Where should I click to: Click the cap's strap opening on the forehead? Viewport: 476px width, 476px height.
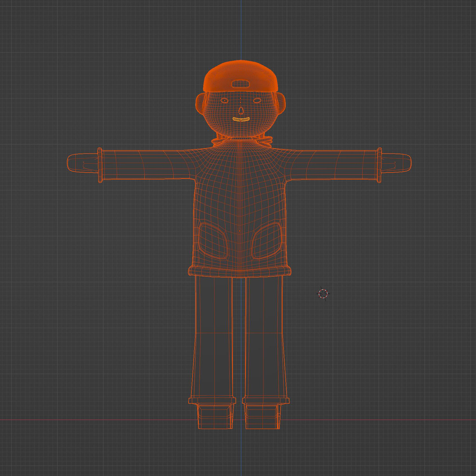click(x=241, y=84)
